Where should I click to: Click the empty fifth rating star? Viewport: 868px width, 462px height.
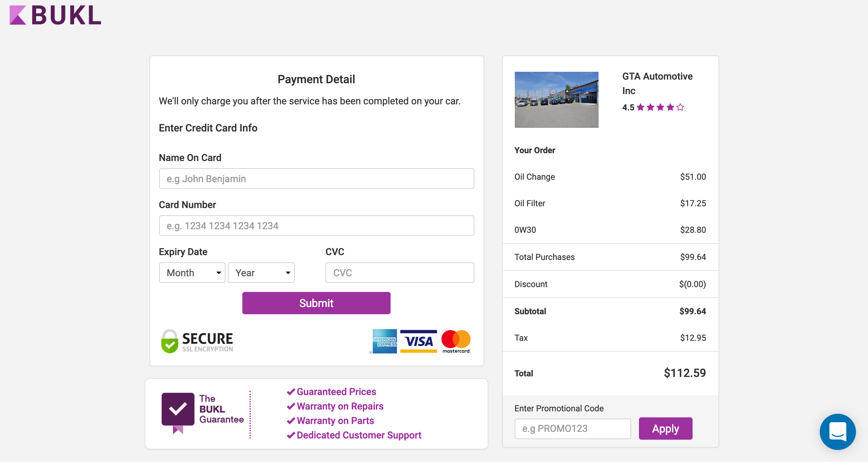[x=680, y=107]
